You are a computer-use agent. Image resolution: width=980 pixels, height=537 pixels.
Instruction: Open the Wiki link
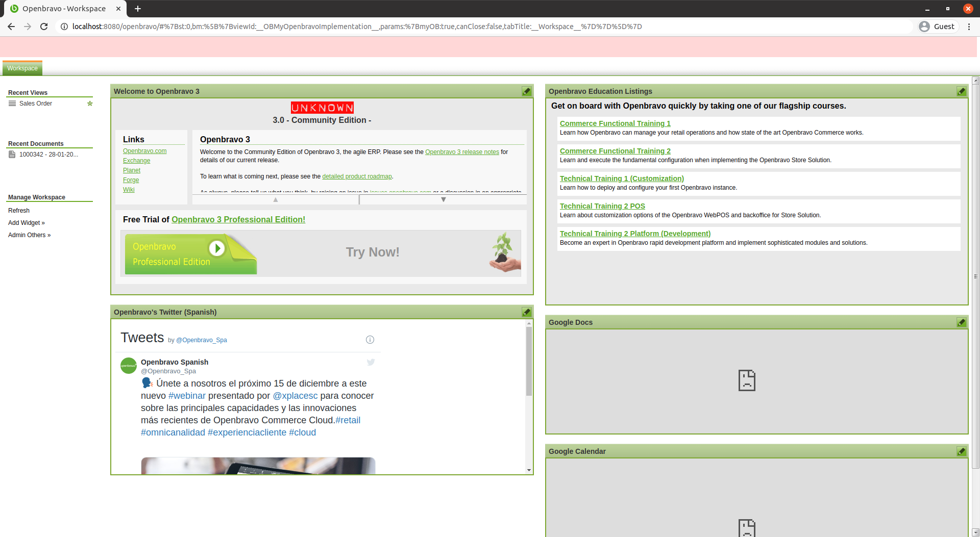coord(129,190)
